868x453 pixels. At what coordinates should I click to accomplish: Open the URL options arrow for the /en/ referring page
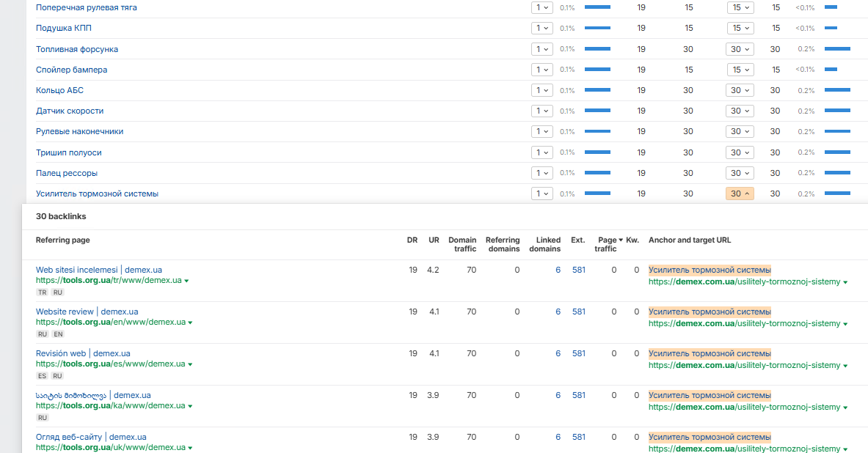(x=191, y=323)
